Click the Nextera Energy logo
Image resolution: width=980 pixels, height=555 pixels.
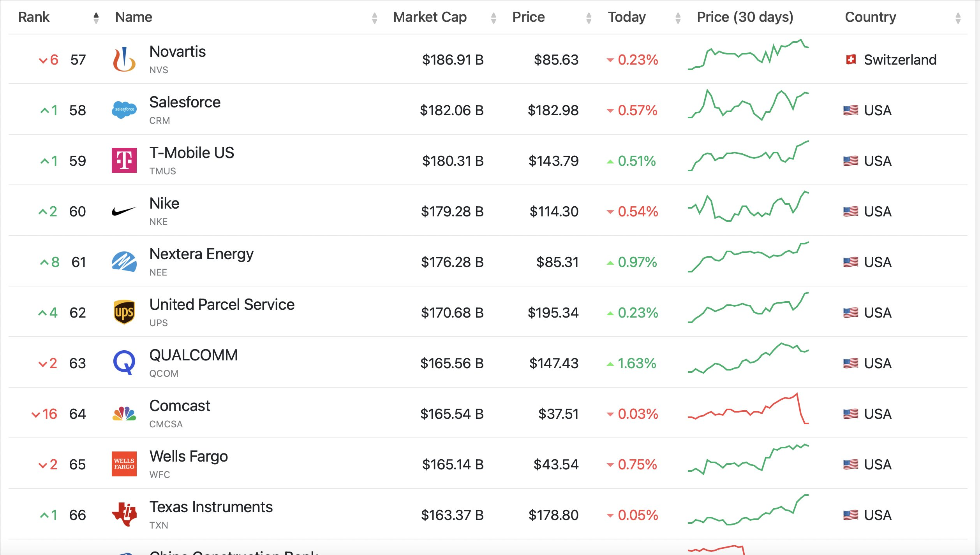[x=124, y=262]
